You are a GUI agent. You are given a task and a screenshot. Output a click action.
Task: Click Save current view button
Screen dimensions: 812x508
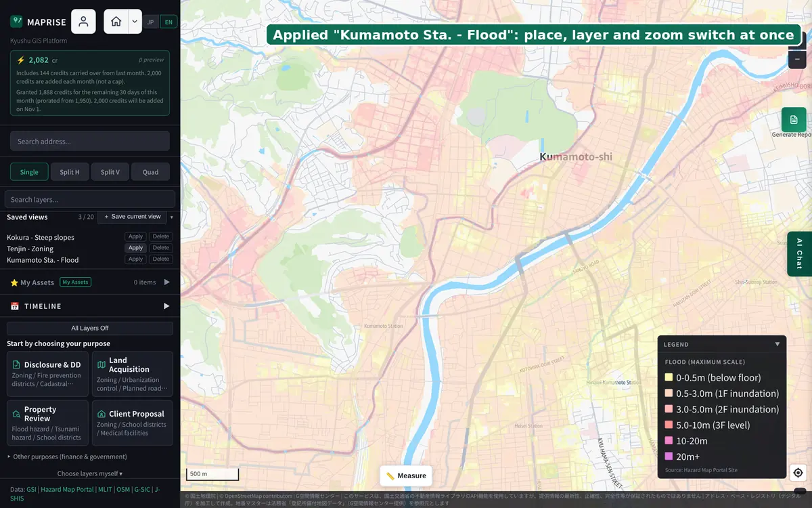[131, 217]
